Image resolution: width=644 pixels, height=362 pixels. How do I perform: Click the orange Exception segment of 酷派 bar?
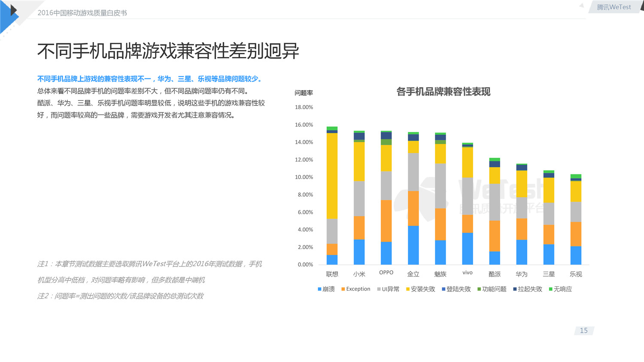pyautogui.click(x=495, y=236)
